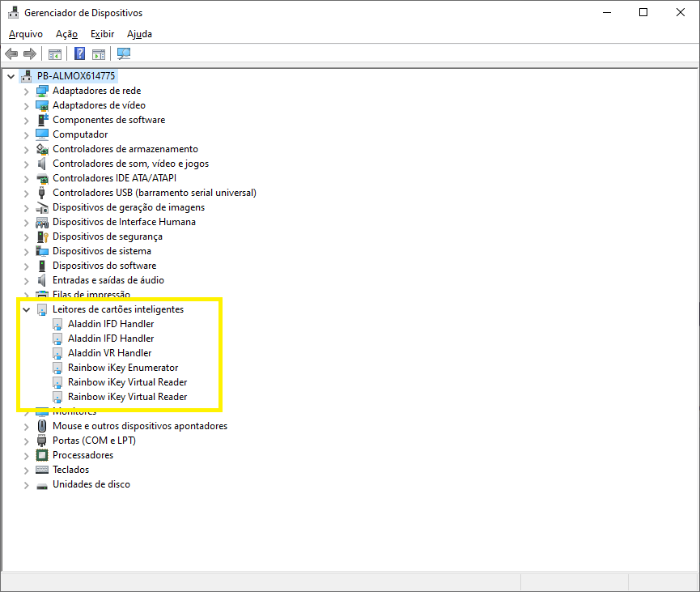Select the Aladdin VR Handler device
Viewport: 700px width, 592px height.
[109, 353]
